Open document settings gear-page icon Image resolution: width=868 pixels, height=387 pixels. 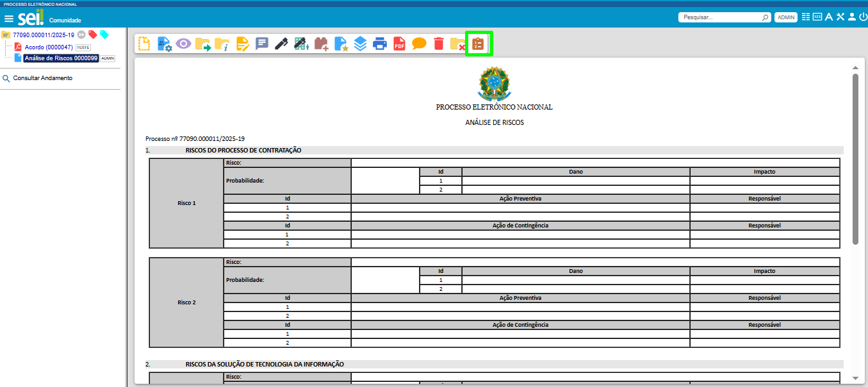165,44
